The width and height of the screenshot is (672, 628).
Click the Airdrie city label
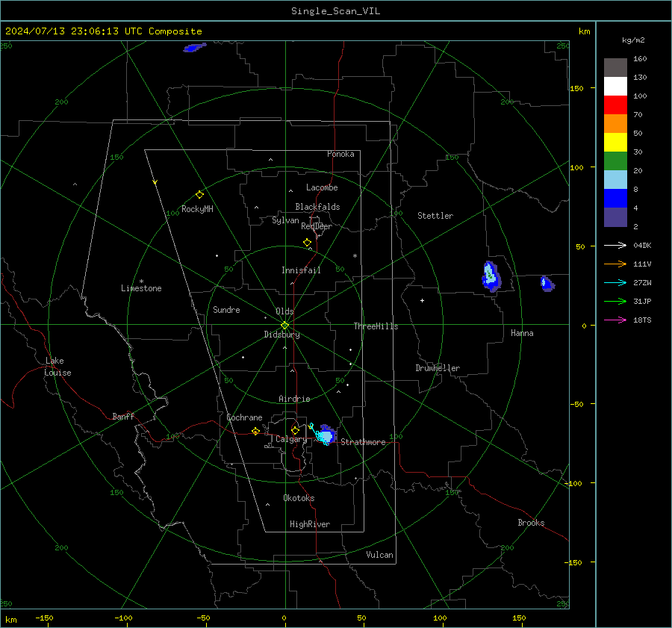294,399
